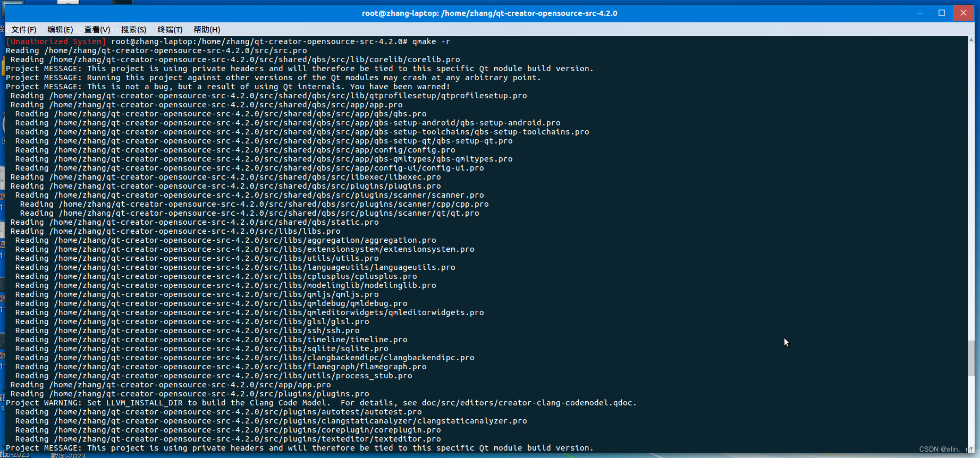Click the qmljs.pro line

(x=197, y=294)
